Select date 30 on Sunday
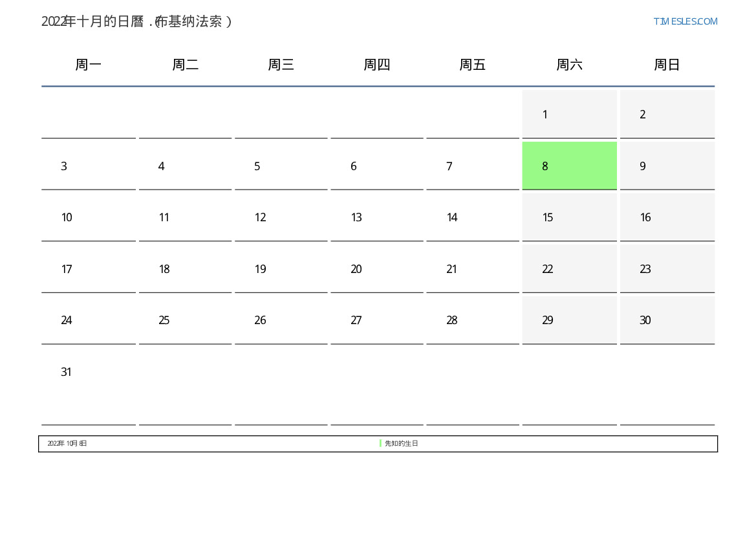The image size is (756, 535). click(667, 320)
